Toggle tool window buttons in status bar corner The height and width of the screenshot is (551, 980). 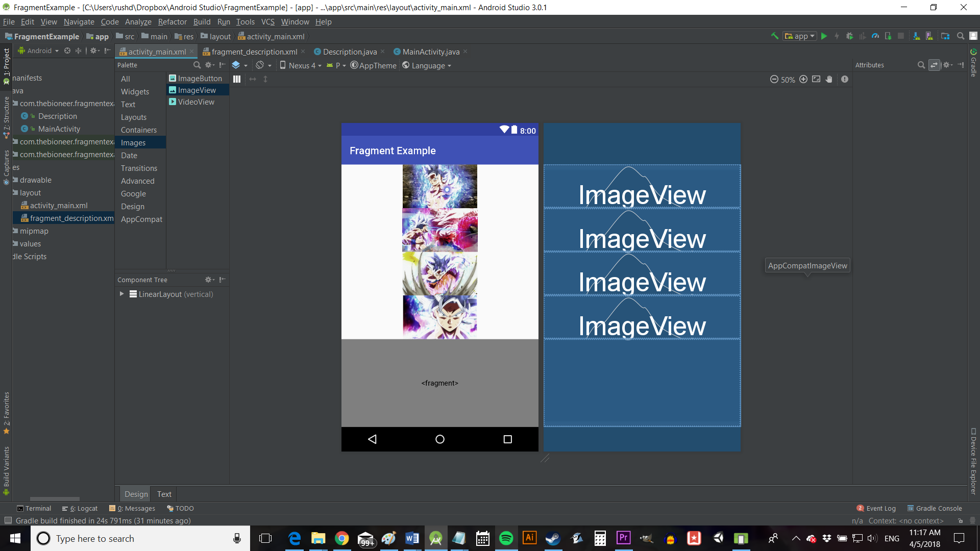8,520
